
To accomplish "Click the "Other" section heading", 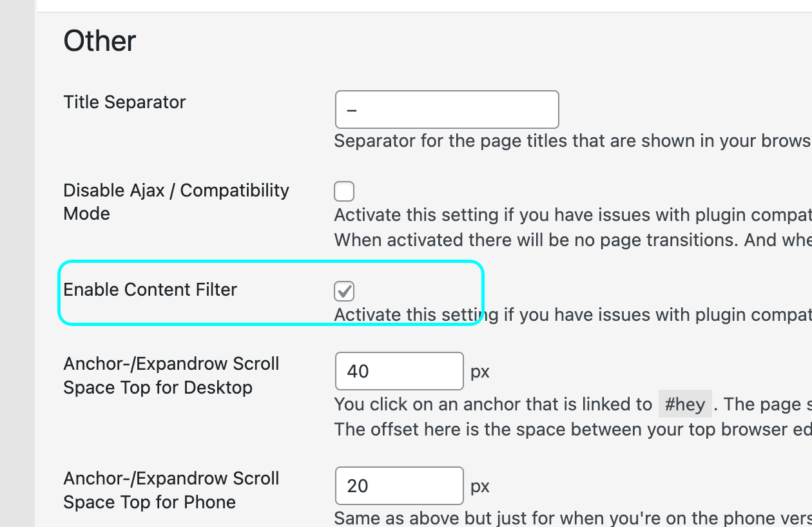I will point(100,41).
